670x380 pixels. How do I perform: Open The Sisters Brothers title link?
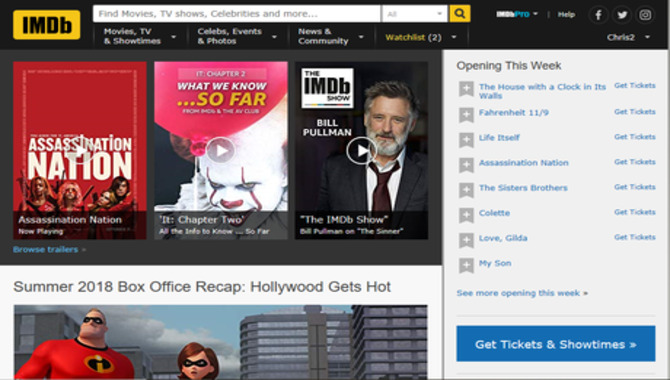click(523, 188)
